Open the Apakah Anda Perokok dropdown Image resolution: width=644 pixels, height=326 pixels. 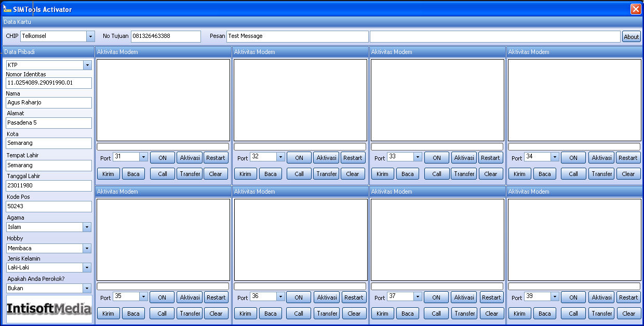pos(87,288)
